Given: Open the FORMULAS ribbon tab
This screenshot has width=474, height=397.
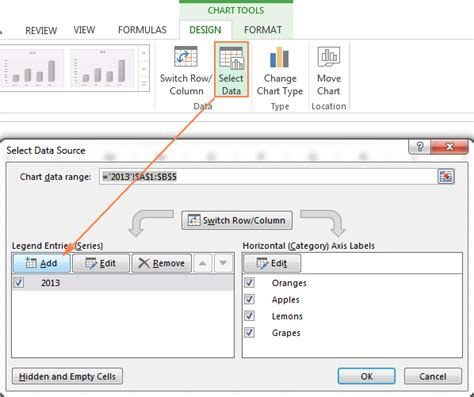Looking at the screenshot, I should (x=142, y=30).
